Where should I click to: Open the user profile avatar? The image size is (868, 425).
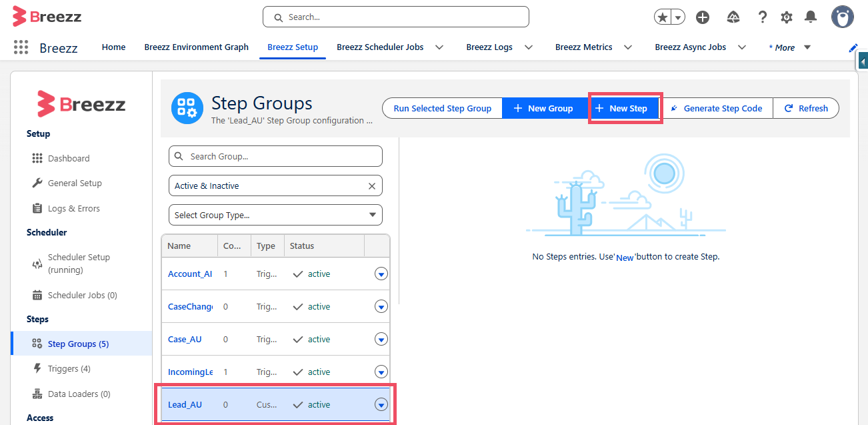[843, 17]
